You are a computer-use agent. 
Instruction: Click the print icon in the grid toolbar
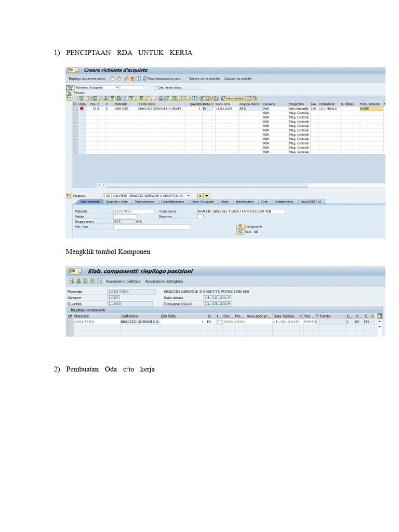click(x=161, y=98)
